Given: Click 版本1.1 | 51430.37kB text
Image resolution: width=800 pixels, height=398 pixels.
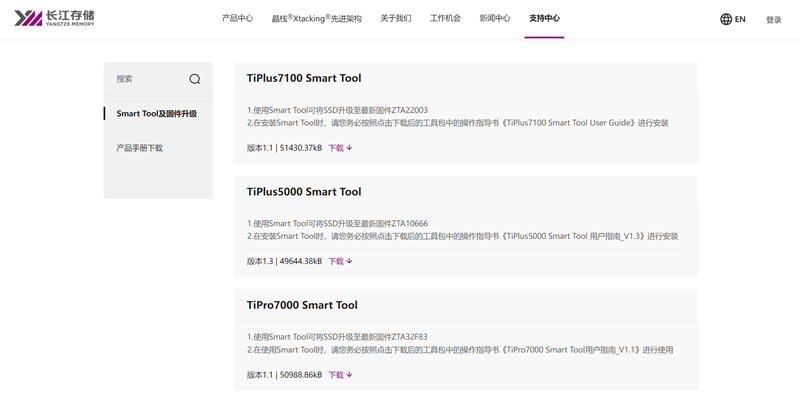Looking at the screenshot, I should (x=285, y=148).
